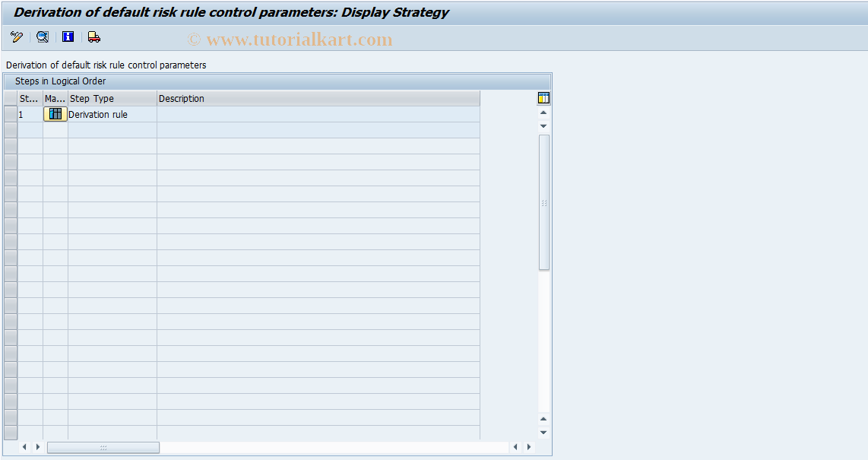Click the bottom scroll down arrow of table

pos(543,433)
